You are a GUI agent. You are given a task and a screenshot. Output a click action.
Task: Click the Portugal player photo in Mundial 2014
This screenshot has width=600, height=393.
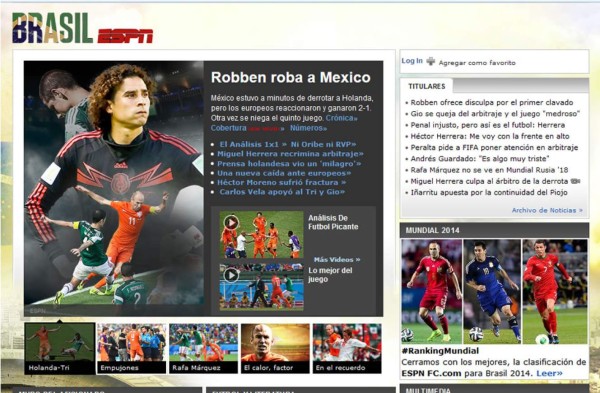coord(555,291)
